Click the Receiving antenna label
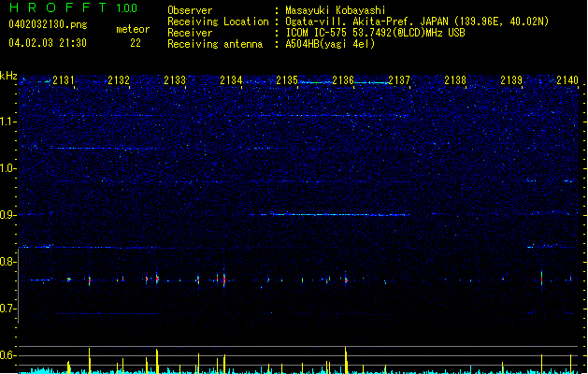This screenshot has width=588, height=374. 215,44
